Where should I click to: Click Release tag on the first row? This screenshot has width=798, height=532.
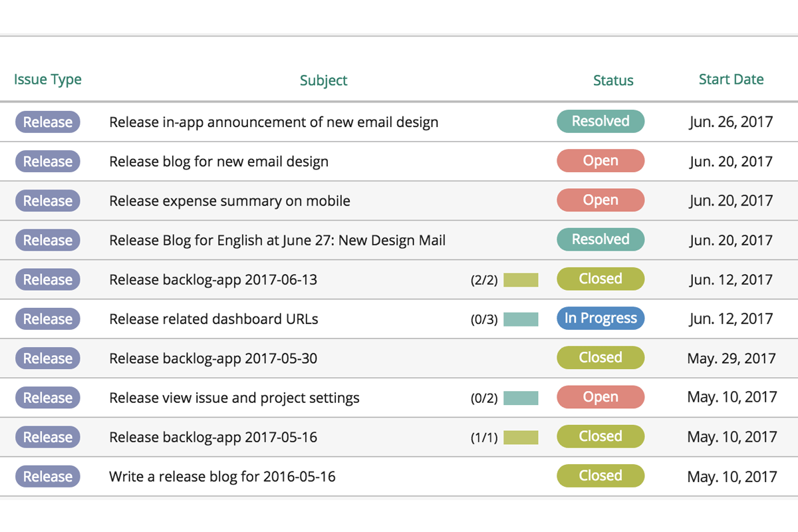48,122
